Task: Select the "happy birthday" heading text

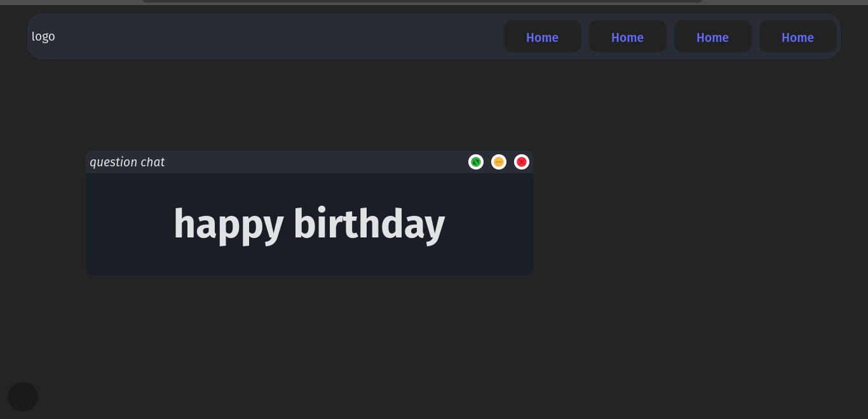Action: click(309, 224)
